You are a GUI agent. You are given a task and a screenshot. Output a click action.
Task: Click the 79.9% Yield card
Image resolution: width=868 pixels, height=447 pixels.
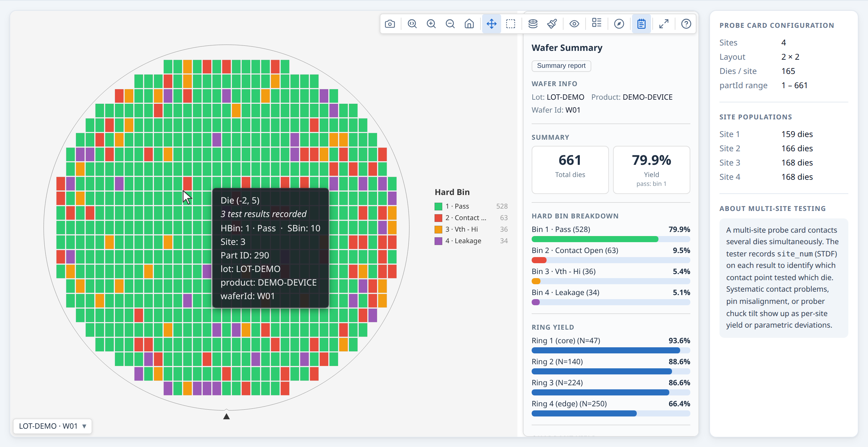[x=651, y=170]
